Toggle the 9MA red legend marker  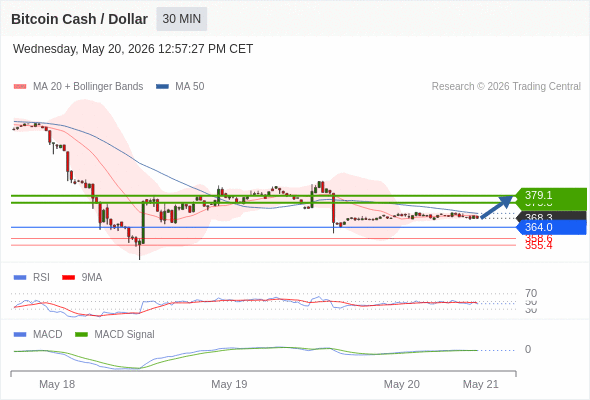pos(68,278)
